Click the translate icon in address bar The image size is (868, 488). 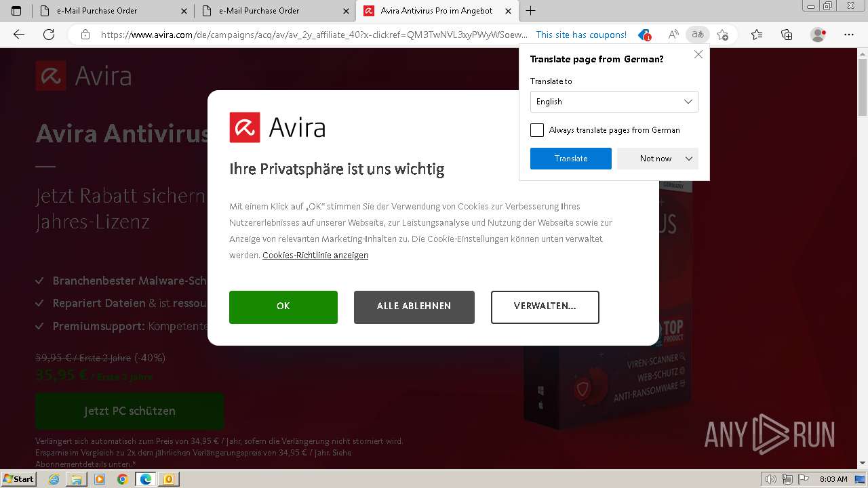tap(698, 35)
